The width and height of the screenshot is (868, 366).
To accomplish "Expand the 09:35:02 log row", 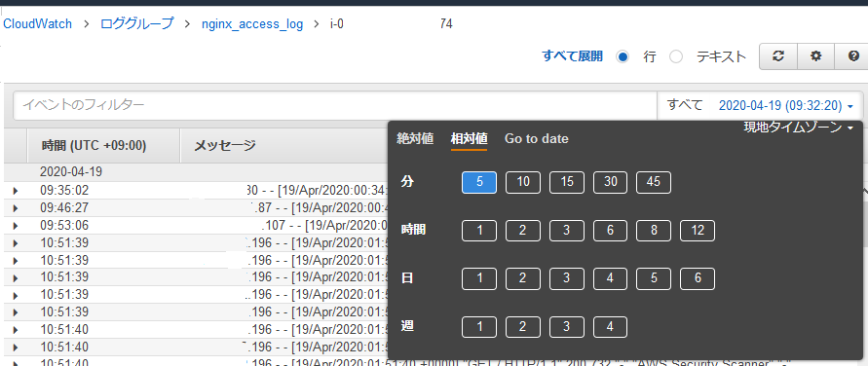I will (15, 191).
